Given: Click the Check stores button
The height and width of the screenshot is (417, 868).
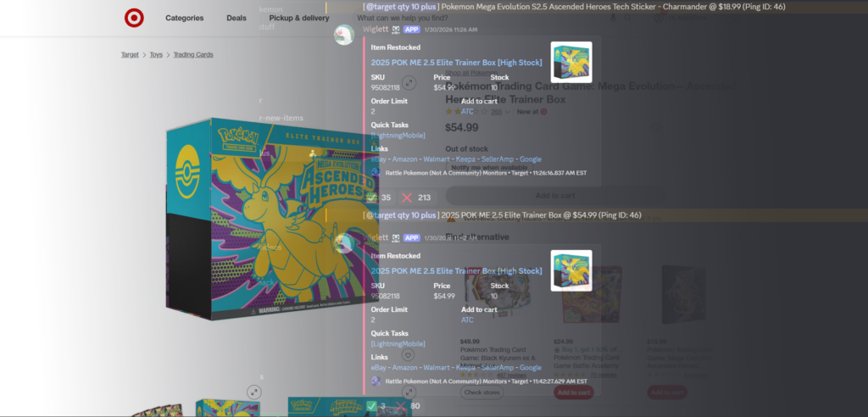Looking at the screenshot, I should [481, 392].
